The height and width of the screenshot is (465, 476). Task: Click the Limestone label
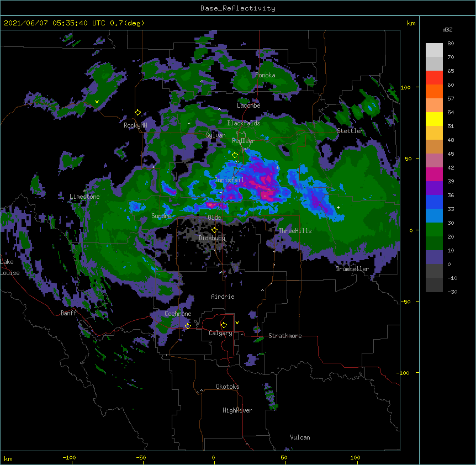84,197
